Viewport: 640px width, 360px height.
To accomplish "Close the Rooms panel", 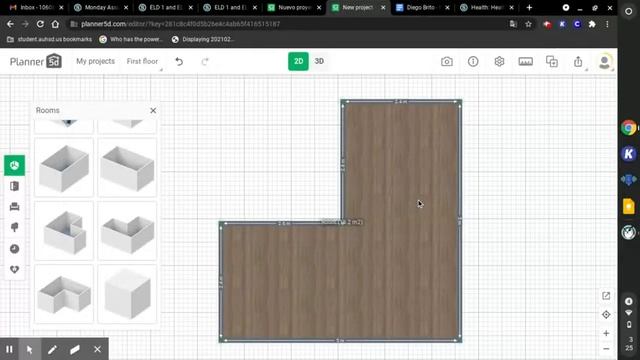I will coord(153,111).
